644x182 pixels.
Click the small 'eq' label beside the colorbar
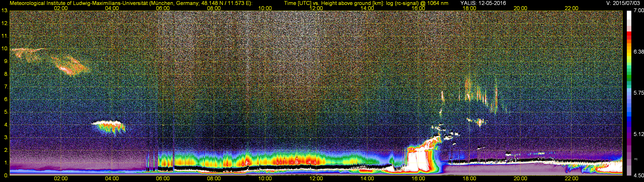coord(636,159)
